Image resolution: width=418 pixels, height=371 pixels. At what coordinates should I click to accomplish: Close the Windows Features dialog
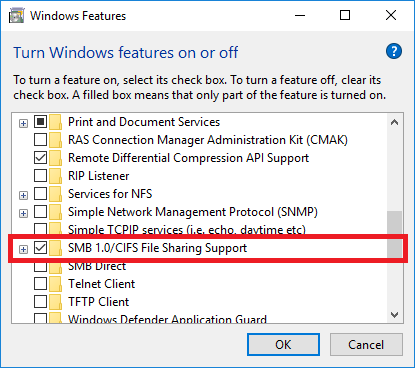391,15
